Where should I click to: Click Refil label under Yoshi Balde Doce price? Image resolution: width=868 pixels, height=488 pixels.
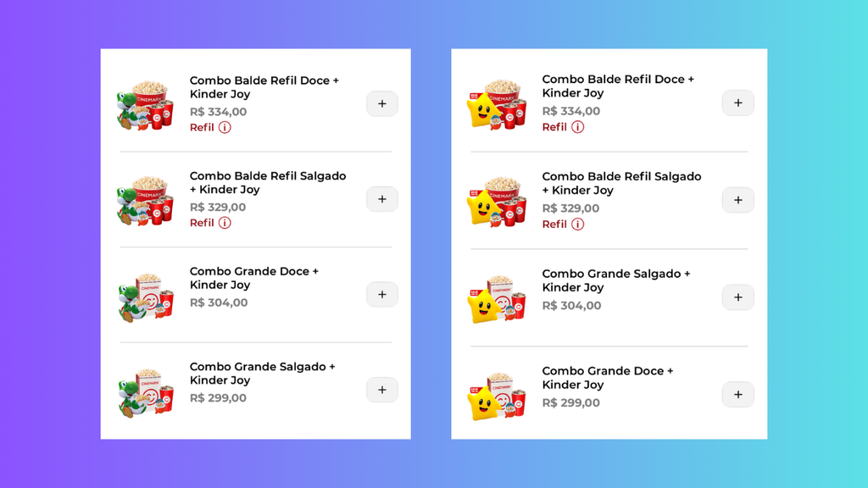(x=202, y=128)
